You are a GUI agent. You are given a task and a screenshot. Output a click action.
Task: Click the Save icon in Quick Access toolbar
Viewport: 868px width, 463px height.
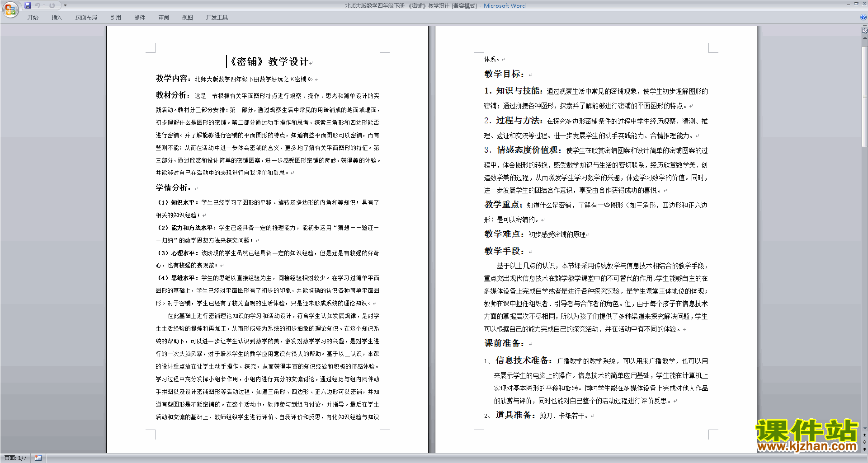point(28,5)
